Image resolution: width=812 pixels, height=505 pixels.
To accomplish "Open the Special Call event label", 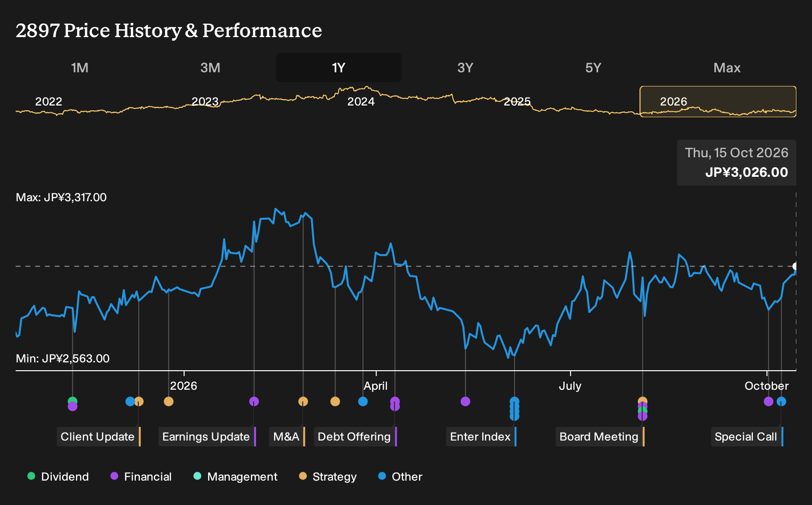I will pos(747,437).
